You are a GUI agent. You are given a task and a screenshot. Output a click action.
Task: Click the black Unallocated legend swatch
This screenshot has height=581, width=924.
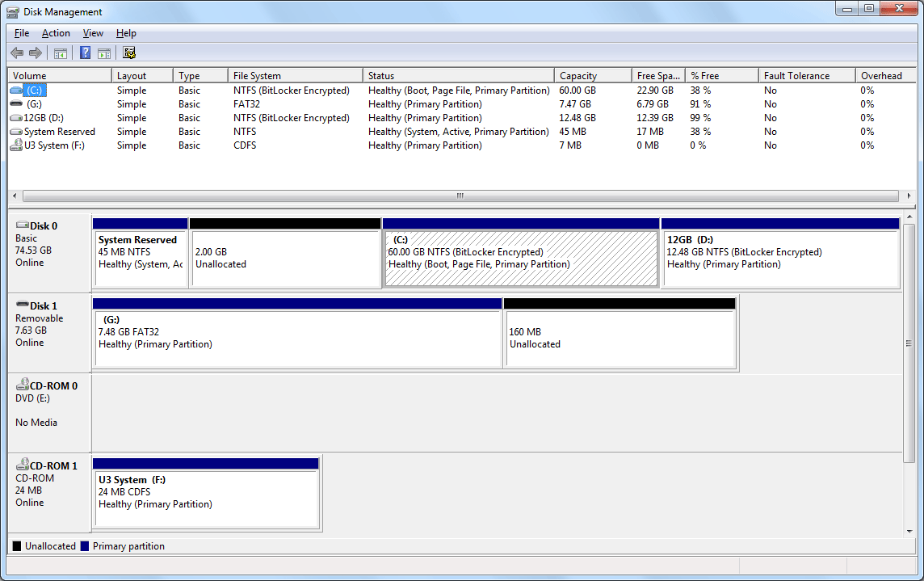coord(17,546)
